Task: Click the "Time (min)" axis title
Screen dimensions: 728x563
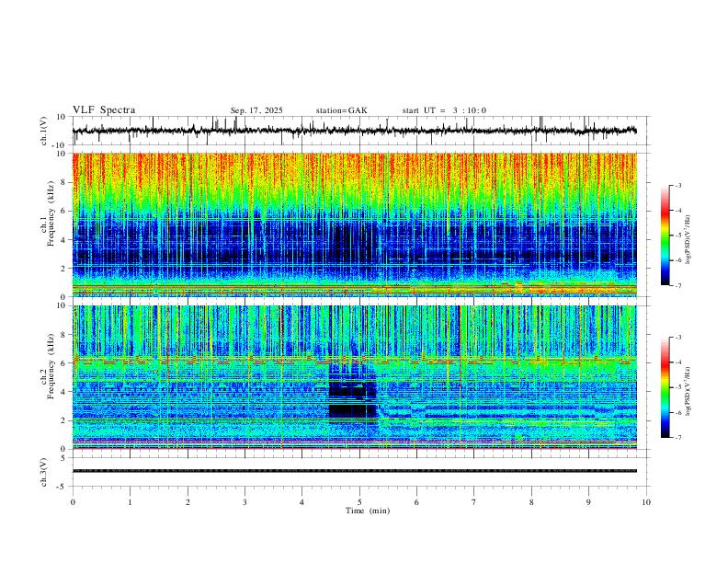Action: [x=368, y=511]
